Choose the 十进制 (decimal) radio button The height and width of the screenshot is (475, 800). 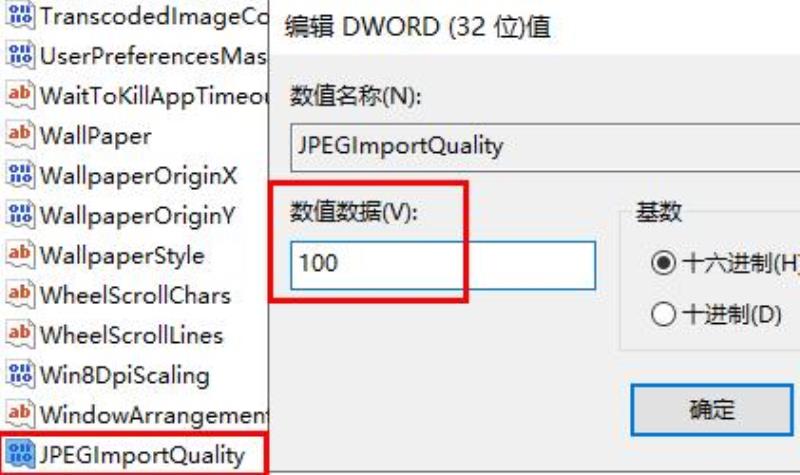point(663,314)
